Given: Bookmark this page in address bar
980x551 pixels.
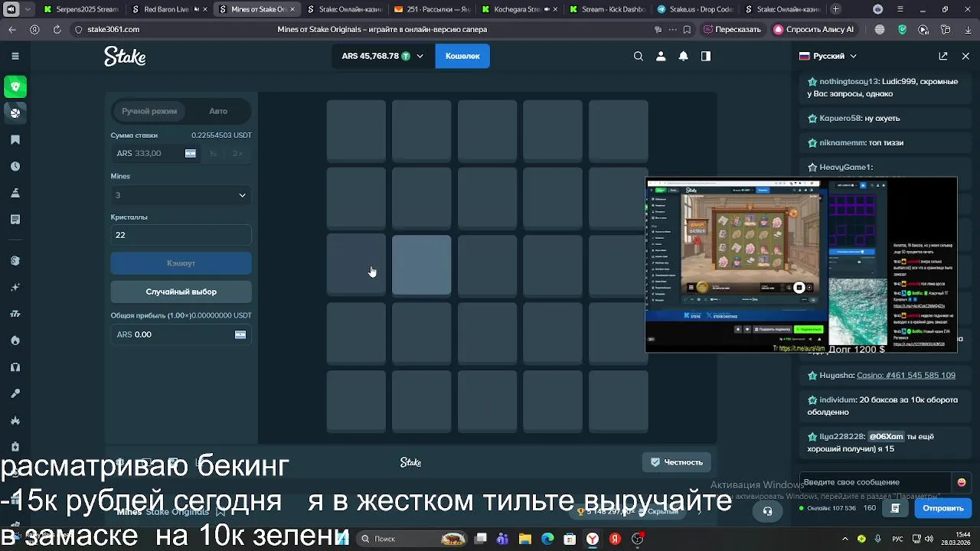Looking at the screenshot, I should (x=687, y=29).
